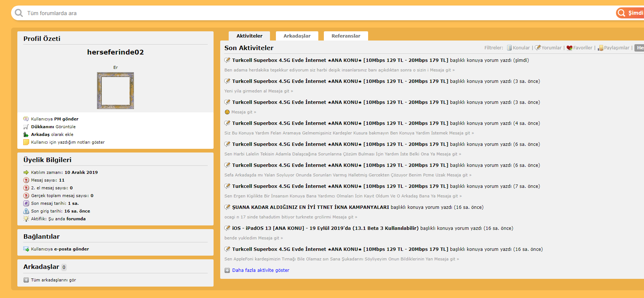
Task: Open the ŞUANA KADAR ALDIĞINIZ TTNET topic
Action: 311,207
